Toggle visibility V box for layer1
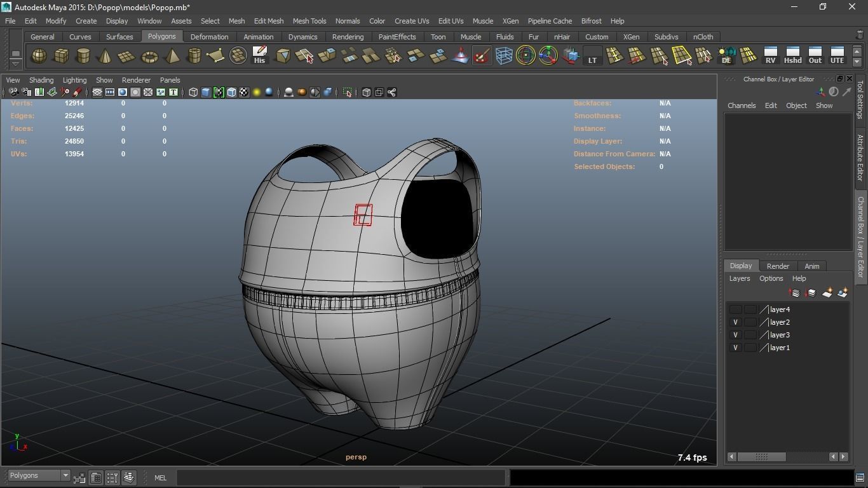This screenshot has width=868, height=488. click(x=735, y=348)
